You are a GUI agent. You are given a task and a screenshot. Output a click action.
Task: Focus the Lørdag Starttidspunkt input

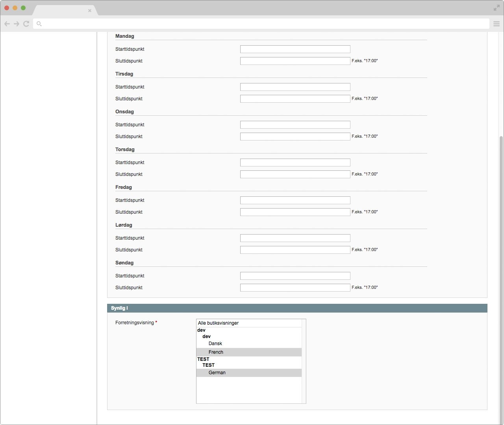pos(295,238)
